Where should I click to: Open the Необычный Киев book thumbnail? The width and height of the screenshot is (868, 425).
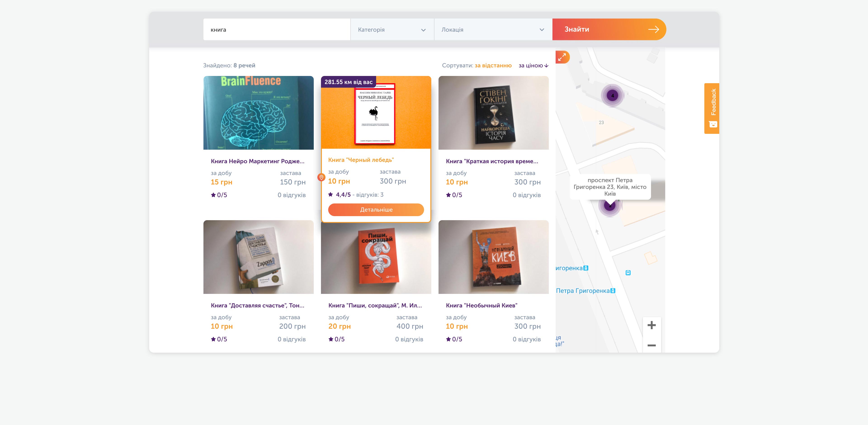493,257
